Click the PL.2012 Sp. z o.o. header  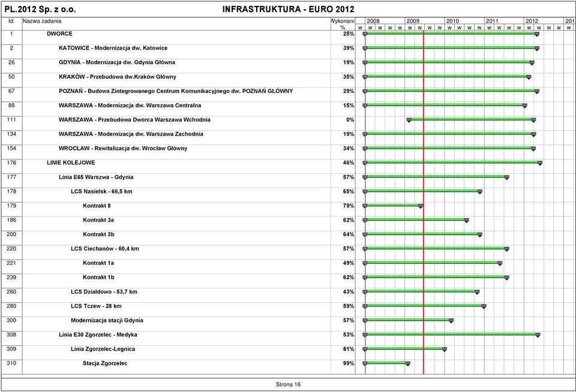(40, 9)
